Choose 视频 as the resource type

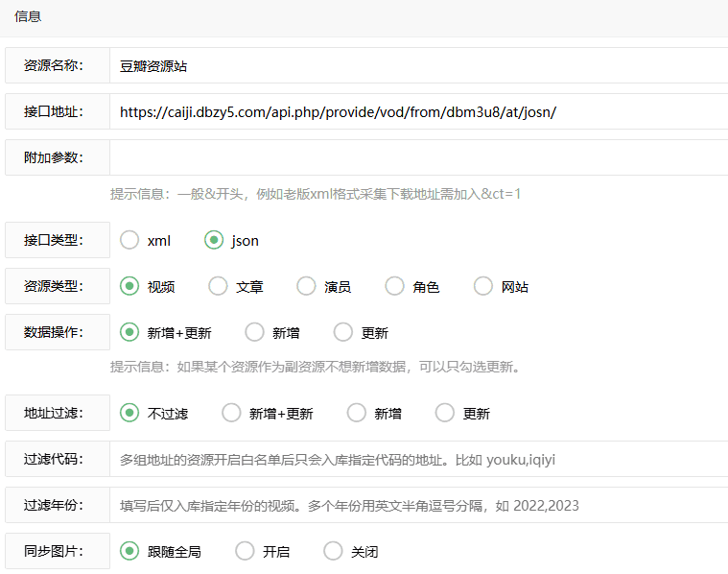click(129, 287)
